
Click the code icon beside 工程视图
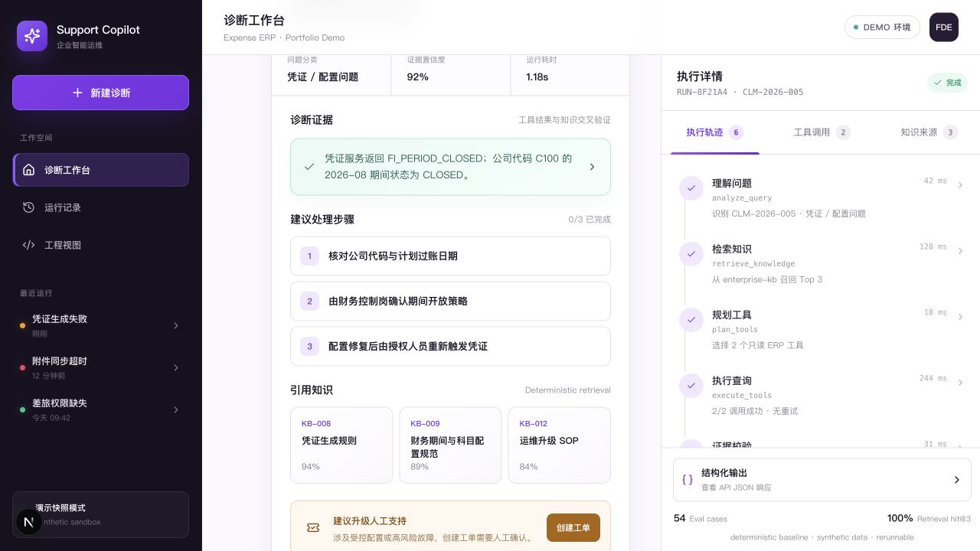coord(28,245)
